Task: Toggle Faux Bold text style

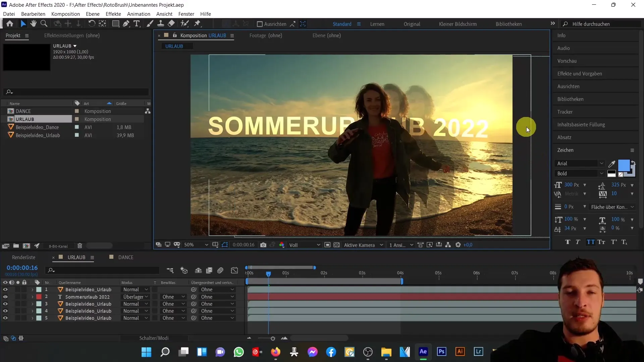Action: pyautogui.click(x=568, y=242)
